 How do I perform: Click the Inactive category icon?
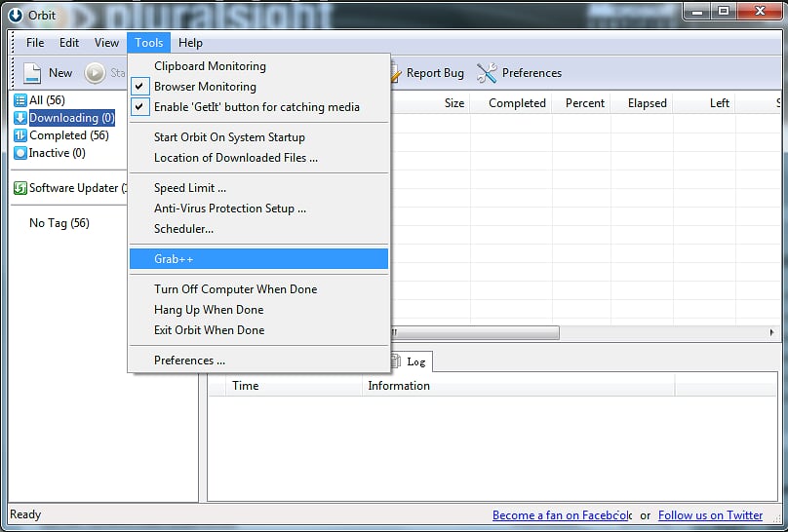[20, 153]
